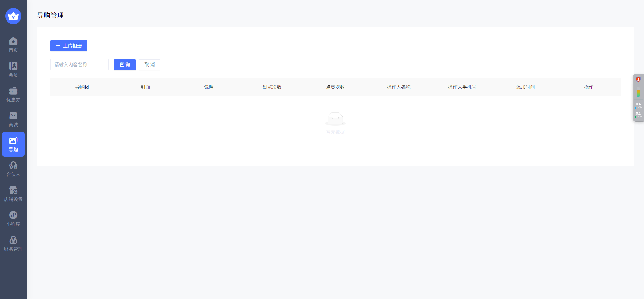The height and width of the screenshot is (299, 644).
Task: Click the 点赞次数 column header
Action: tap(335, 87)
